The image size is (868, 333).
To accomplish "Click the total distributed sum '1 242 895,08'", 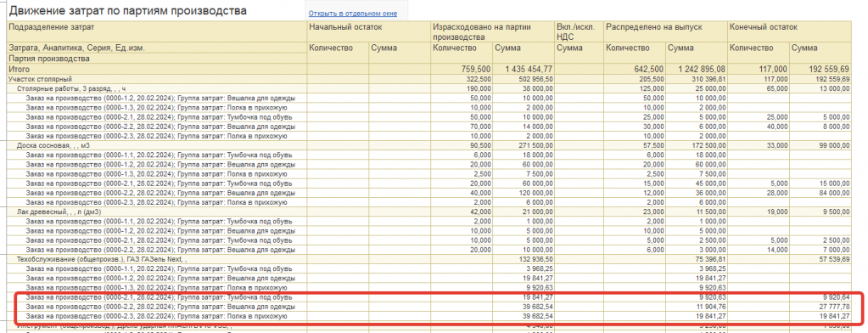I will (x=701, y=70).
